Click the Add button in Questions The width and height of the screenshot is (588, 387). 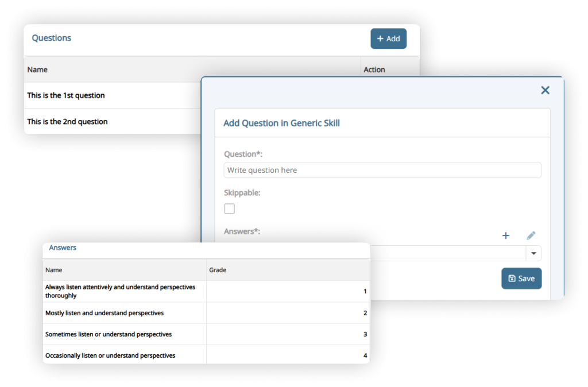tap(388, 38)
